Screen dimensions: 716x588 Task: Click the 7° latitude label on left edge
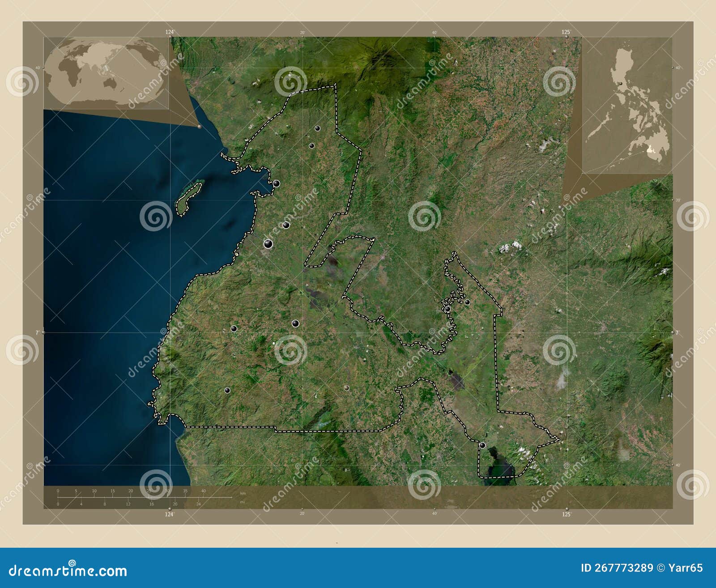click(38, 332)
